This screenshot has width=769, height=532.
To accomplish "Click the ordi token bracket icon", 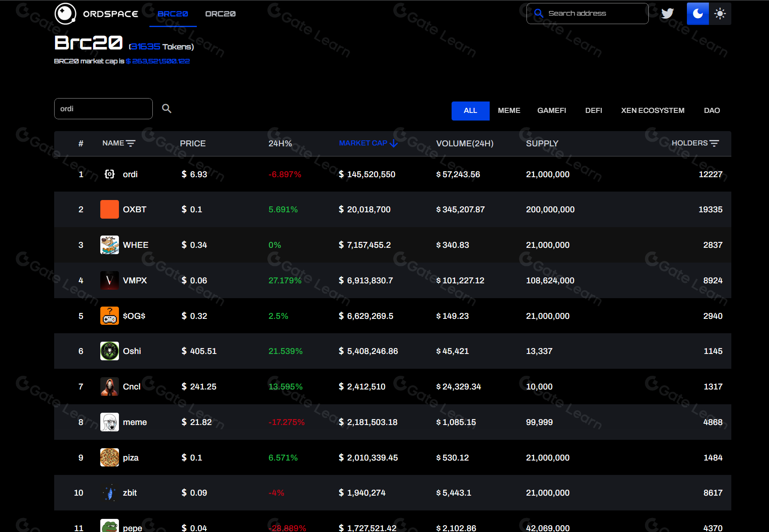I will (110, 174).
